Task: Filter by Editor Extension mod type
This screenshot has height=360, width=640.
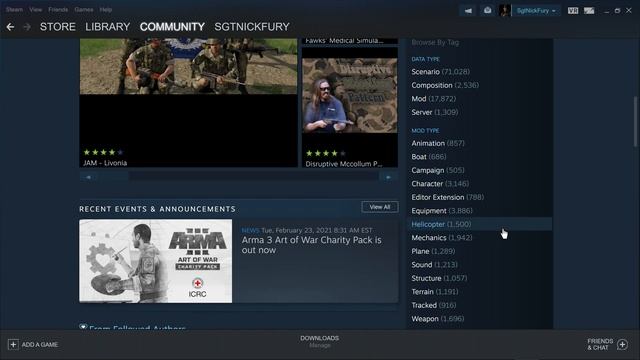Action: click(447, 197)
